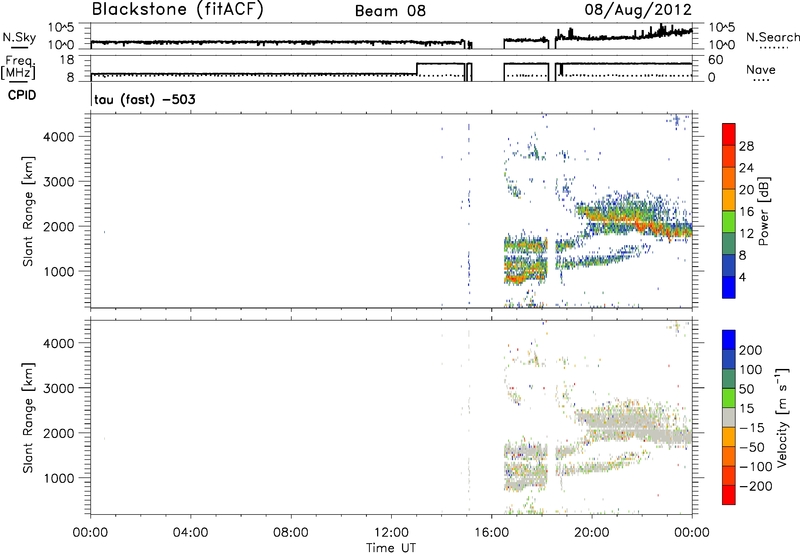Image resolution: width=800 pixels, height=554 pixels.
Task: Click the "Freq. [MHz]" axis label
Action: (x=18, y=67)
